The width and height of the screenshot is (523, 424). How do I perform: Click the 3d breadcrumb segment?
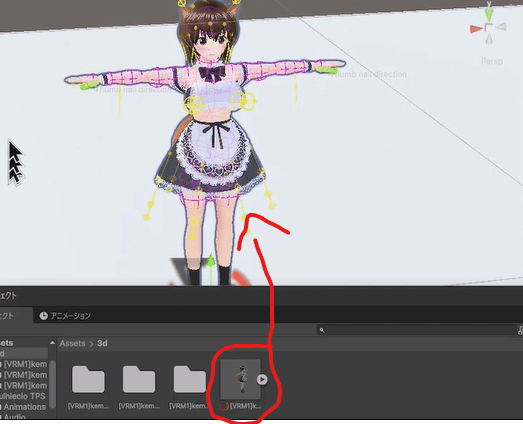click(x=102, y=343)
